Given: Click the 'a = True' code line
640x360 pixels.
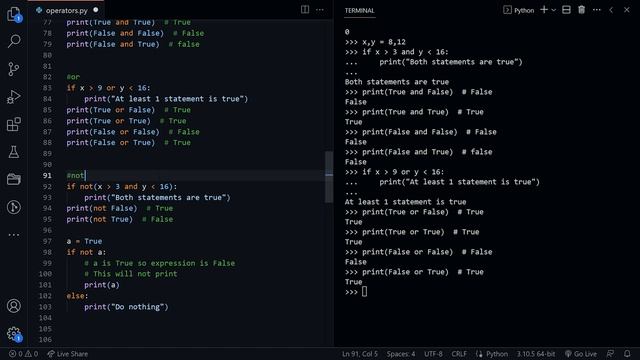Looking at the screenshot, I should (x=84, y=241).
